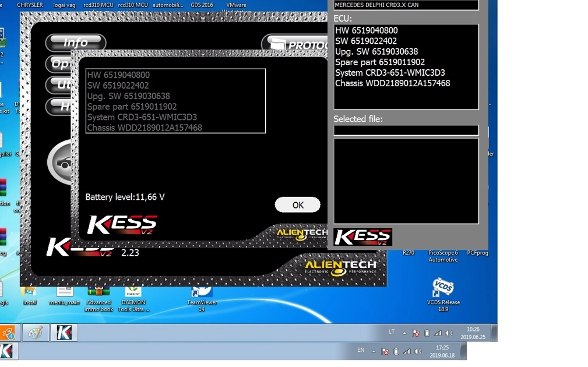Viewport: 588px width, 367px height.
Task: Open PicoScope 6 Automotive desktop shortcut
Action: (443, 256)
